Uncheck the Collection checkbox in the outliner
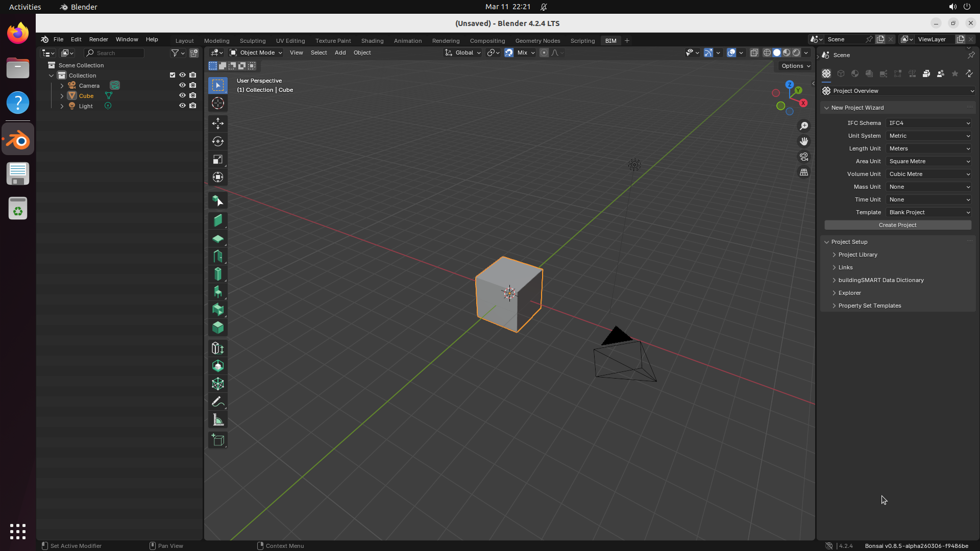 (x=173, y=75)
